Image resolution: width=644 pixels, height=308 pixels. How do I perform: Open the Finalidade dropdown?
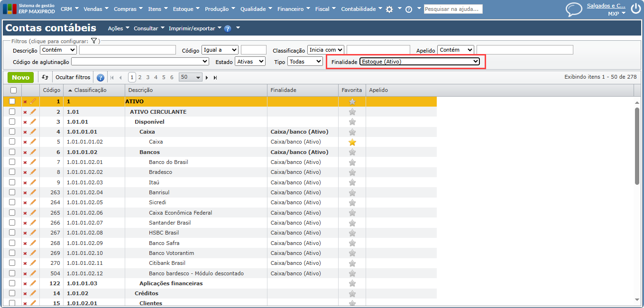(419, 62)
